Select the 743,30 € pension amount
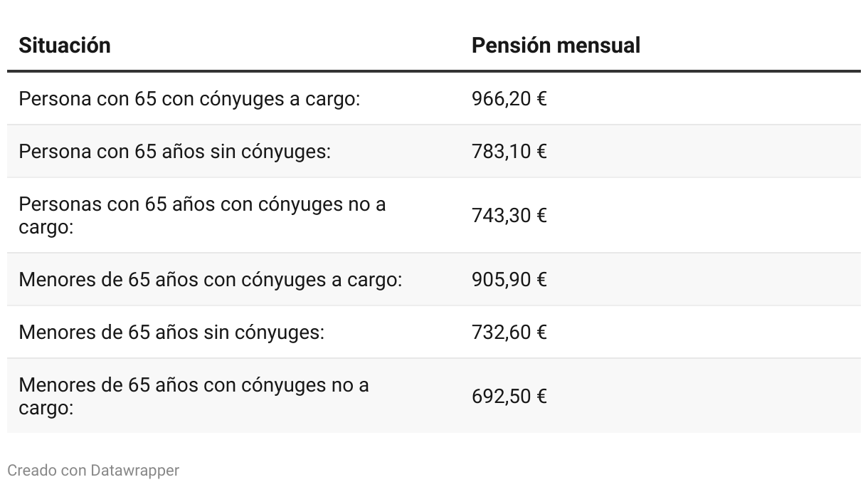 click(x=509, y=216)
